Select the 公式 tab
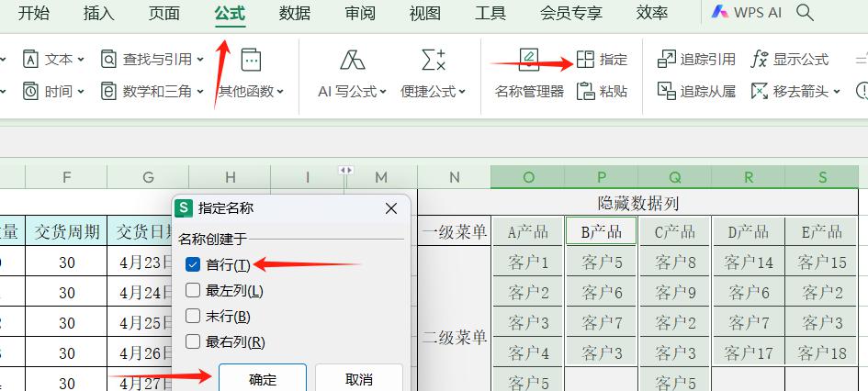This screenshot has height=391, width=868. tap(230, 13)
